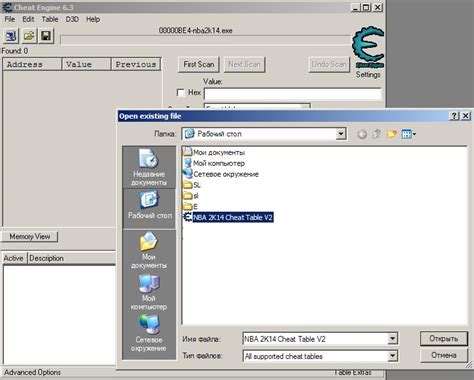Screen dimensions: 474x380
Task: Click the scan progress bar
Action: [205, 40]
